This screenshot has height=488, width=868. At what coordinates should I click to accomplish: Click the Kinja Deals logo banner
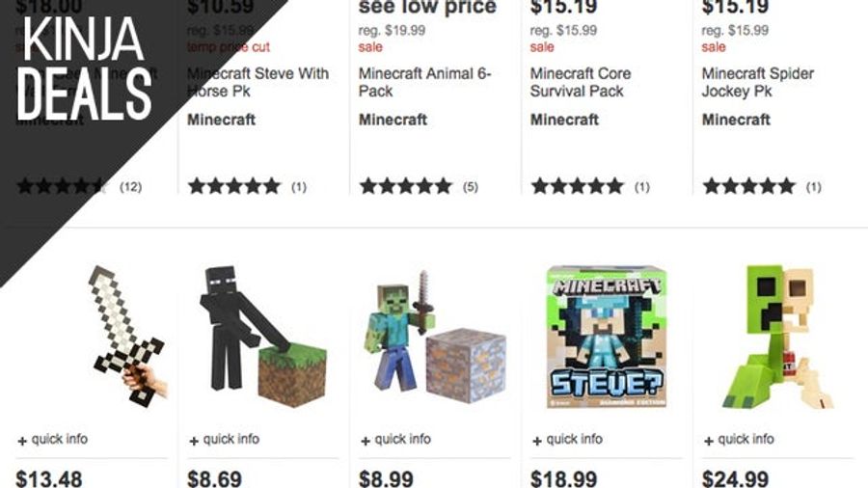(85, 68)
